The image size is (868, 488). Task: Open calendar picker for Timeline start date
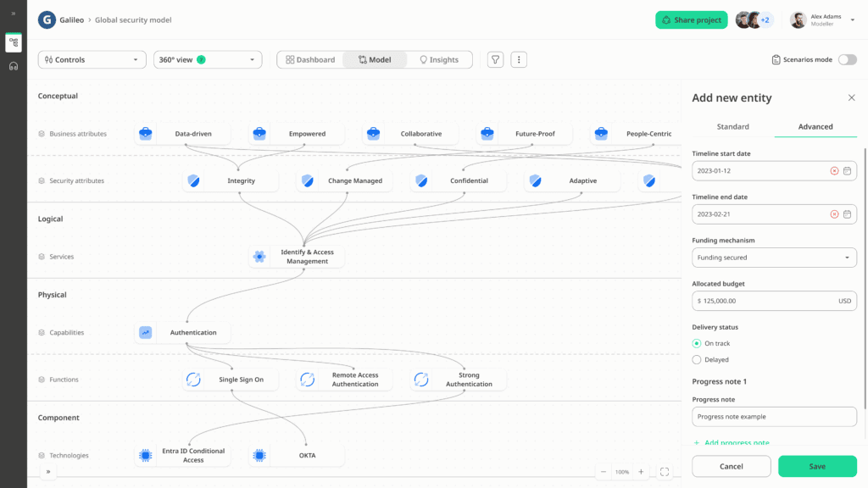pyautogui.click(x=847, y=171)
